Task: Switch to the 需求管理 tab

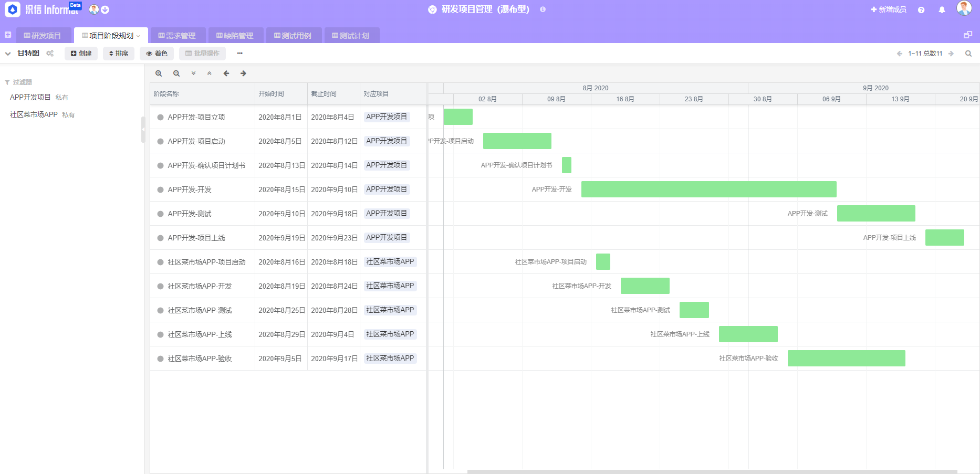Action: tap(177, 36)
